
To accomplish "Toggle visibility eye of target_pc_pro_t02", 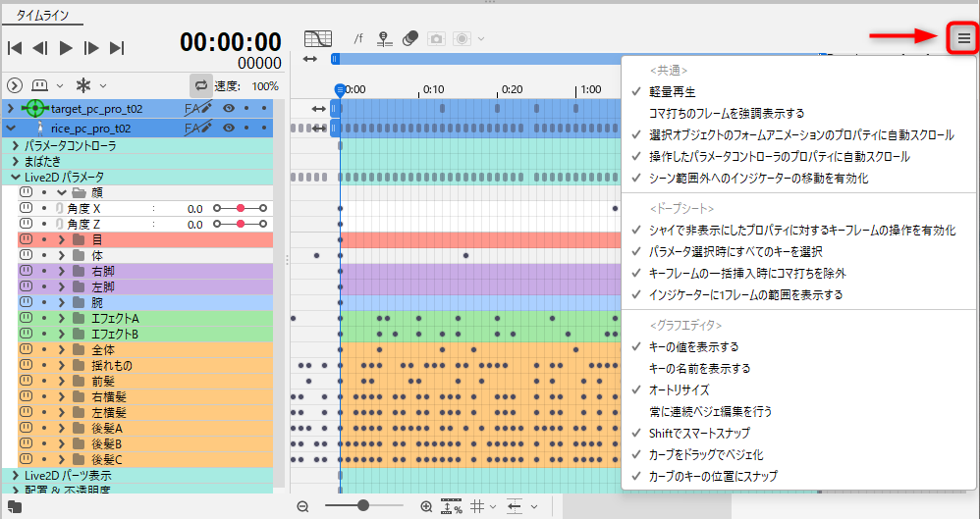I will coord(229,109).
